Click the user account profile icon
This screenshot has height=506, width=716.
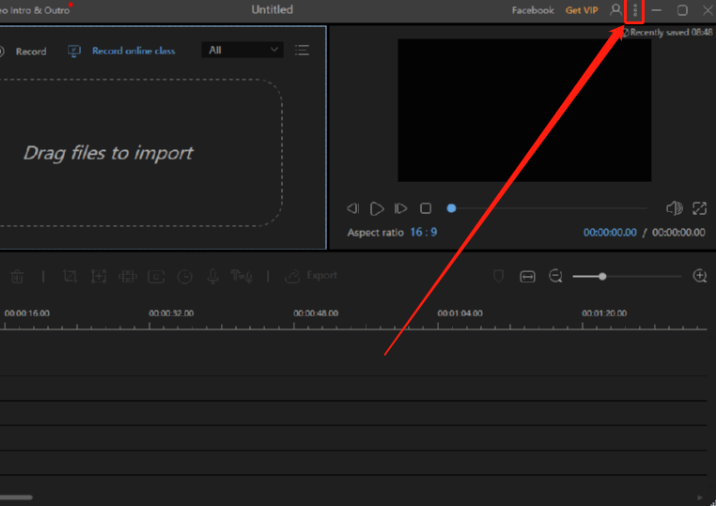(x=616, y=10)
